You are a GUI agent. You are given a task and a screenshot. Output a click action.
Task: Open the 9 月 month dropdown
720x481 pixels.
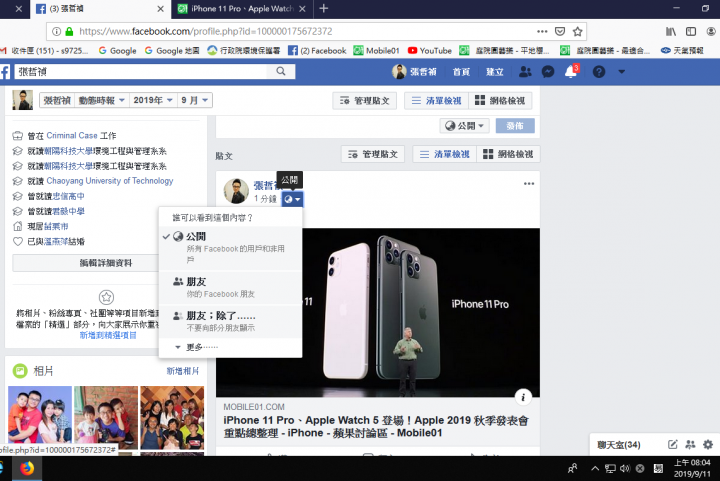pyautogui.click(x=195, y=100)
